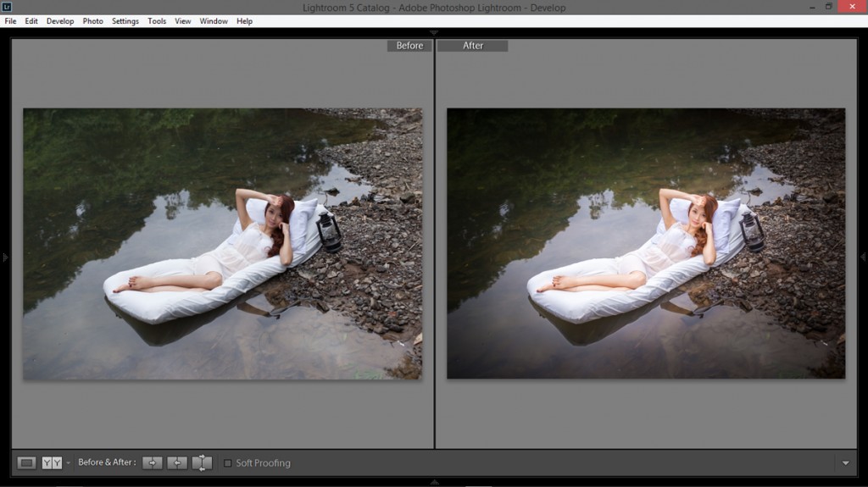Open the Develop menu
The width and height of the screenshot is (868, 487).
(x=60, y=21)
